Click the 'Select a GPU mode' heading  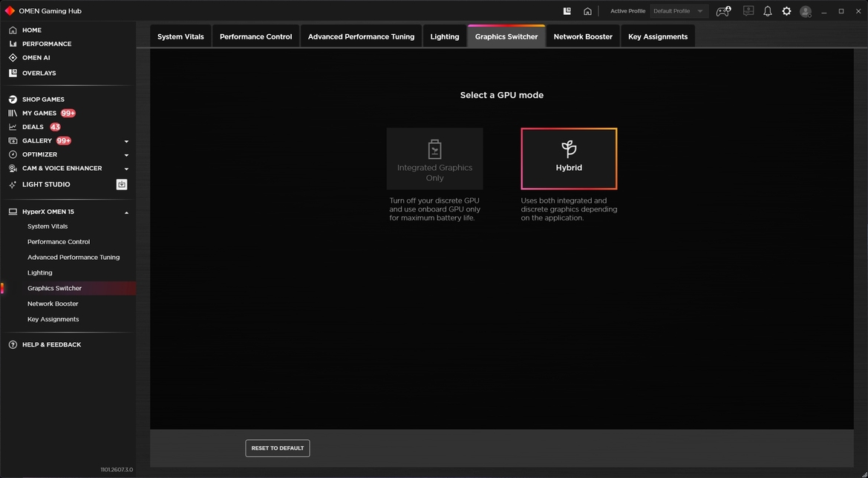(x=501, y=95)
